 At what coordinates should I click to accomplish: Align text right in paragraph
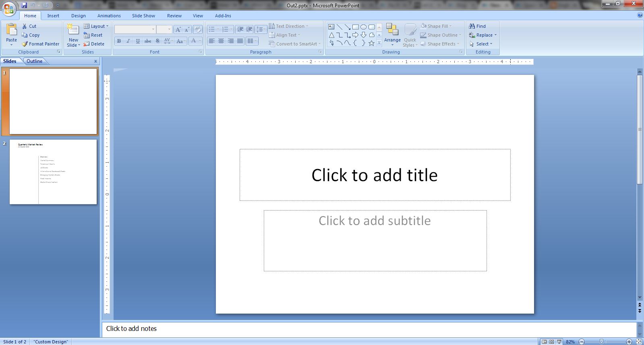click(230, 41)
